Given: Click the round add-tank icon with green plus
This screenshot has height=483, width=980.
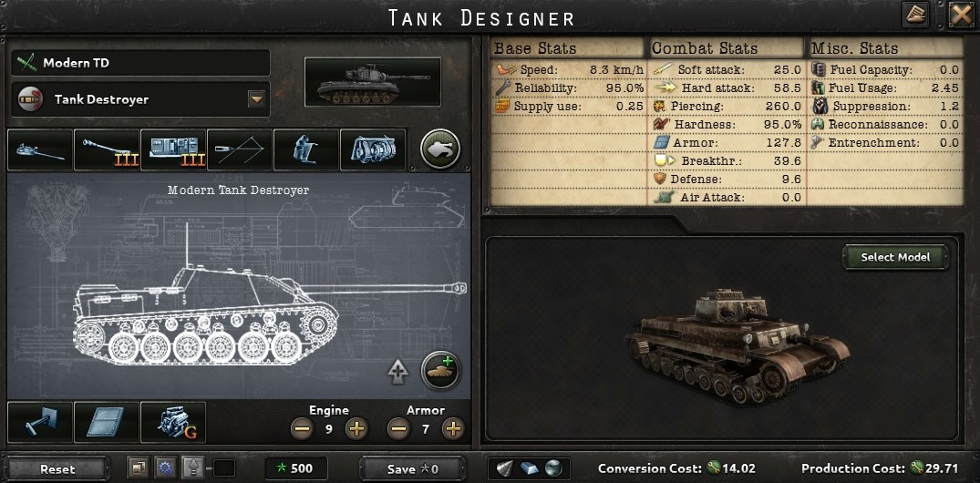Looking at the screenshot, I should click(440, 371).
